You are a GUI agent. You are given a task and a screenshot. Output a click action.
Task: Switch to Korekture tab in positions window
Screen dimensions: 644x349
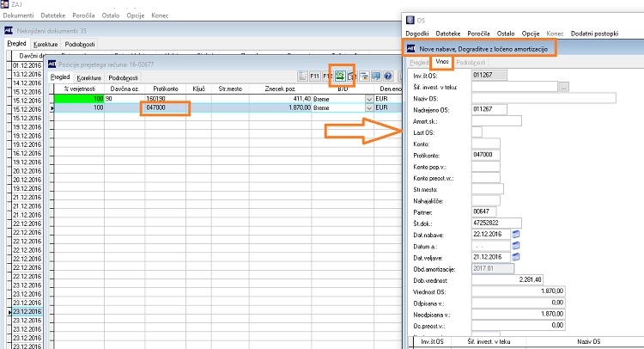88,77
